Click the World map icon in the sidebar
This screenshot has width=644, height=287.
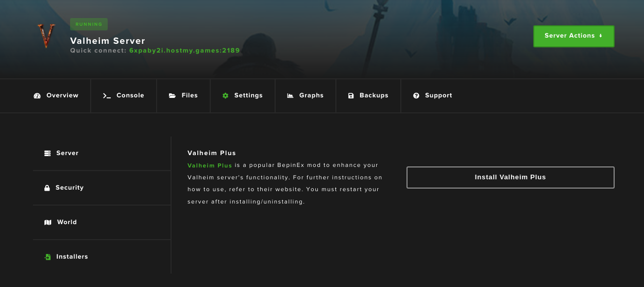(x=48, y=223)
